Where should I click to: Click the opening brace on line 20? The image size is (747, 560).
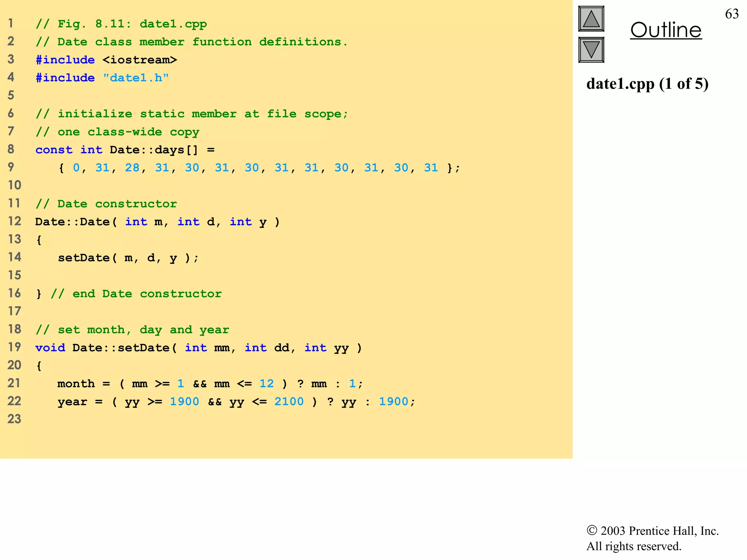39,366
